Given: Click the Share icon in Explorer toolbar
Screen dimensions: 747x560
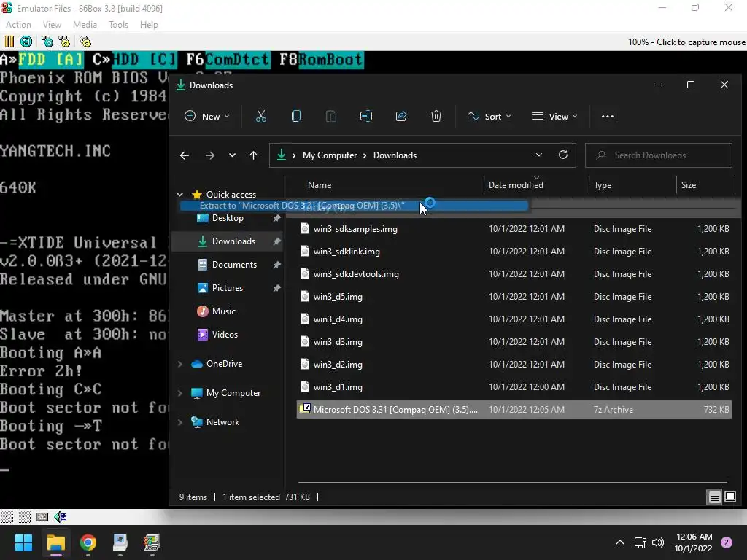Looking at the screenshot, I should 401,116.
